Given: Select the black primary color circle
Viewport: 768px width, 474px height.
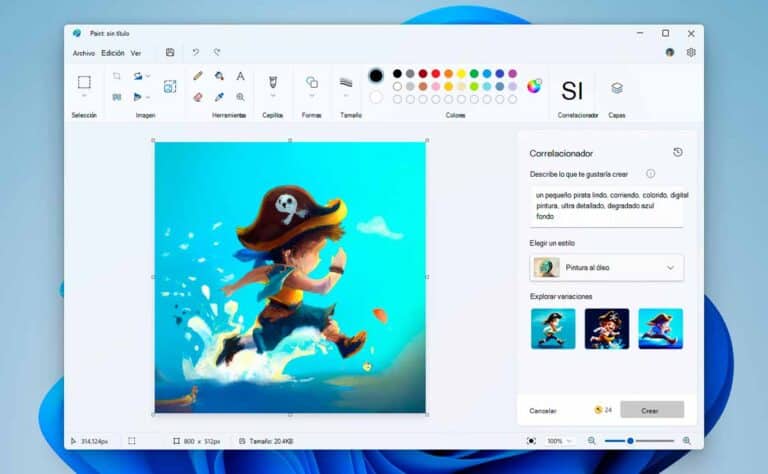Looking at the screenshot, I should pyautogui.click(x=376, y=76).
